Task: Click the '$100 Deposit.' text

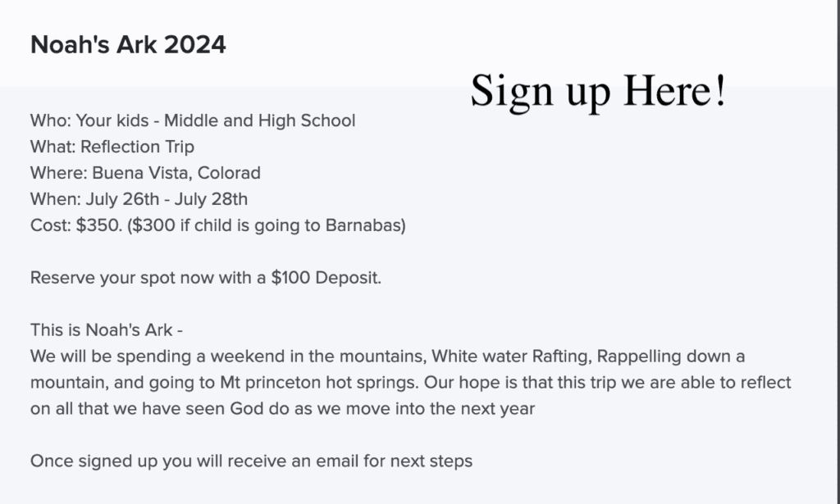Action: click(326, 278)
